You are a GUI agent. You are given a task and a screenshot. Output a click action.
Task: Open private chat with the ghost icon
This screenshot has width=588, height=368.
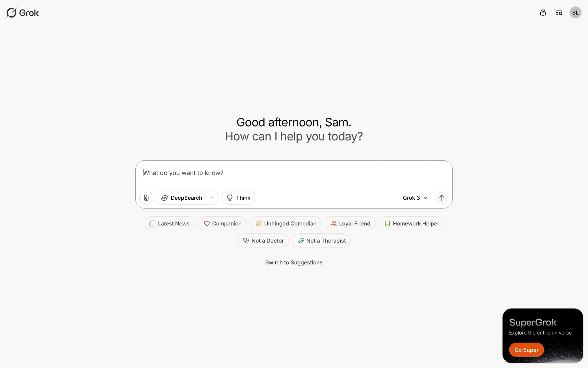coord(543,13)
